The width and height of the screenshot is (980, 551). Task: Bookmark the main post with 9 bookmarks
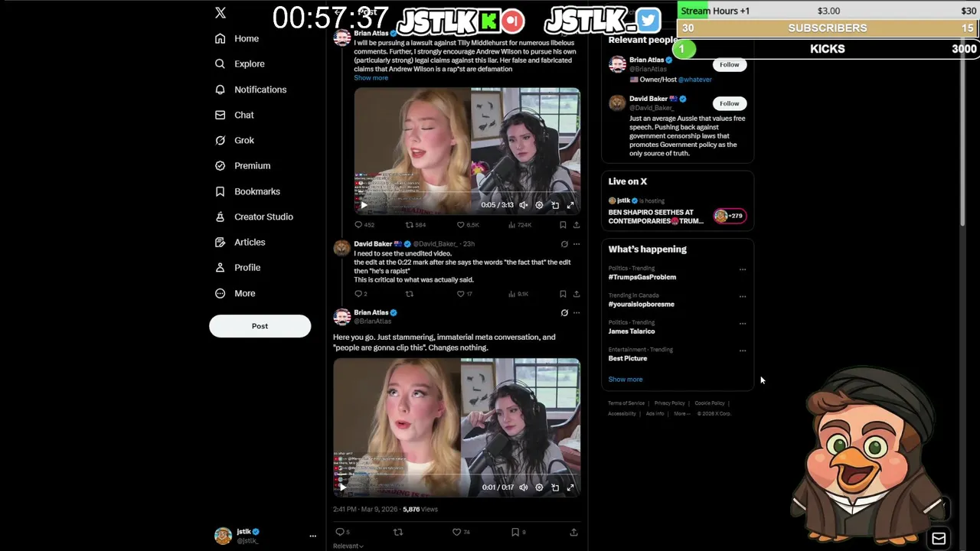point(518,532)
